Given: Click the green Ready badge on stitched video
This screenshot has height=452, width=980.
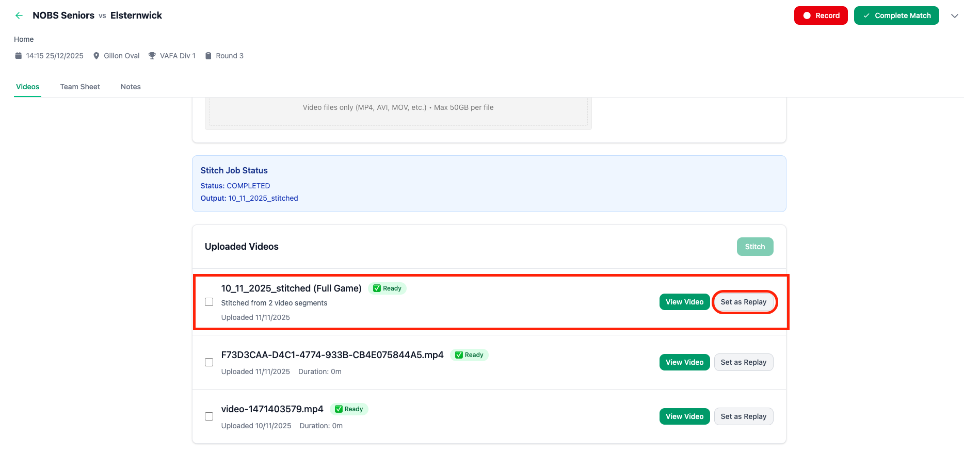Looking at the screenshot, I should (387, 288).
